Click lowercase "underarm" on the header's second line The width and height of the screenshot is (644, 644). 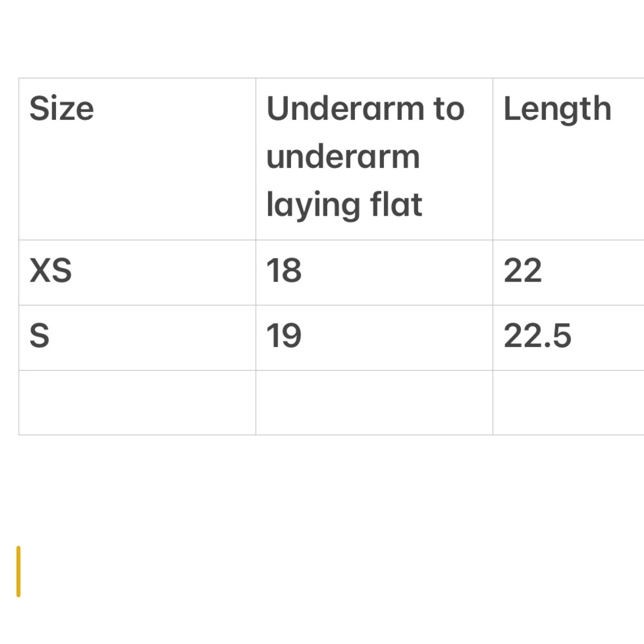tap(343, 157)
